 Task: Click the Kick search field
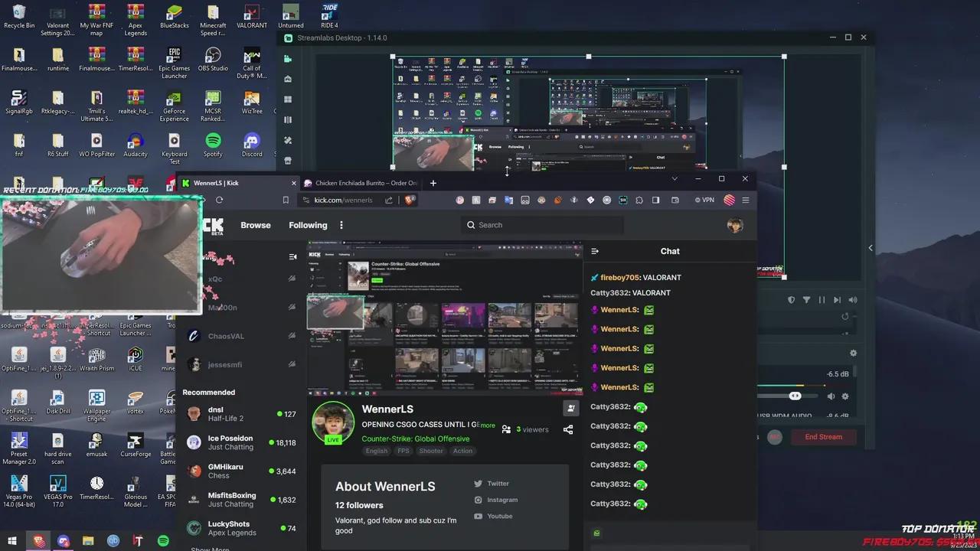[542, 225]
